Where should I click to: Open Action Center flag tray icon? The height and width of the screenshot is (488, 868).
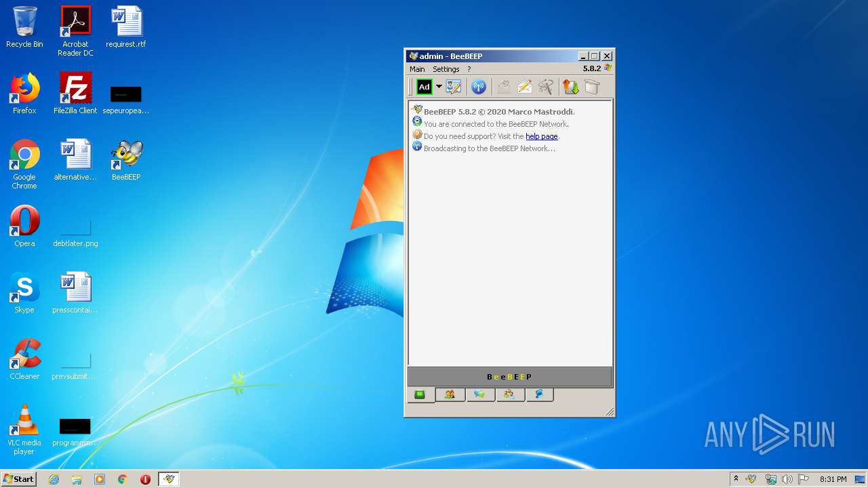pyautogui.click(x=804, y=479)
